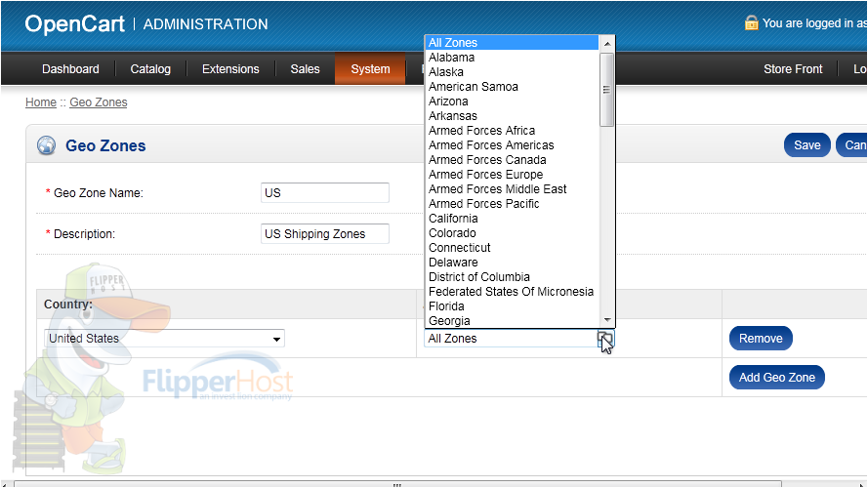Click the zone list scroll down arrow
The width and height of the screenshot is (868, 488).
(607, 320)
